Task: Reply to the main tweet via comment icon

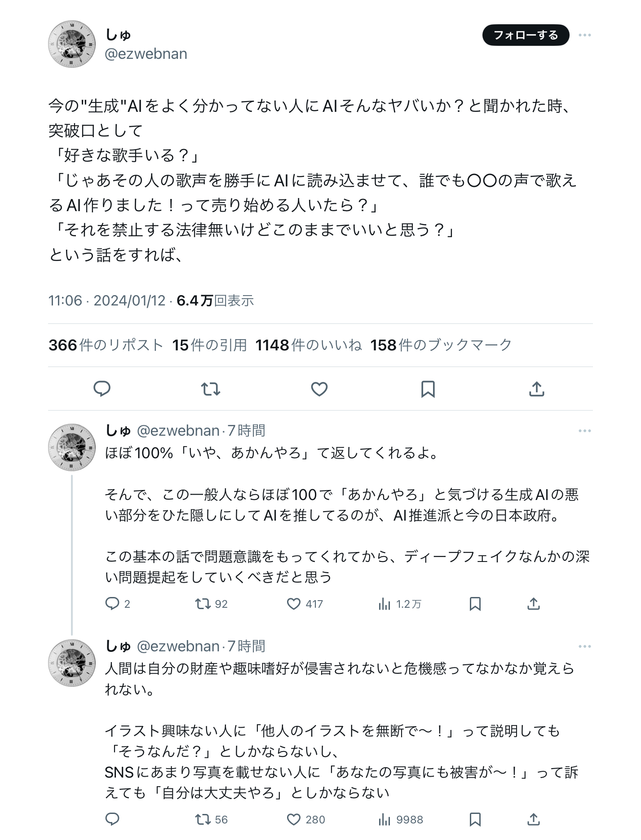Action: click(102, 389)
